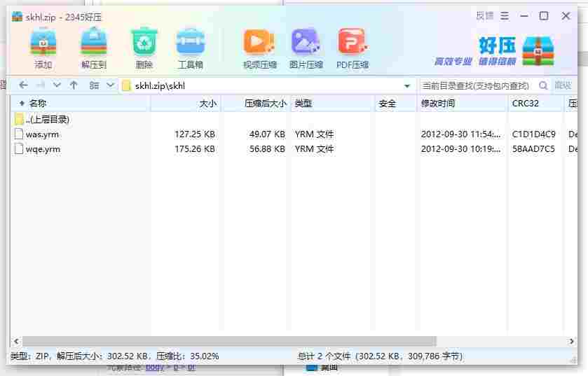Go back with the left arrow
The image size is (588, 376).
23,85
